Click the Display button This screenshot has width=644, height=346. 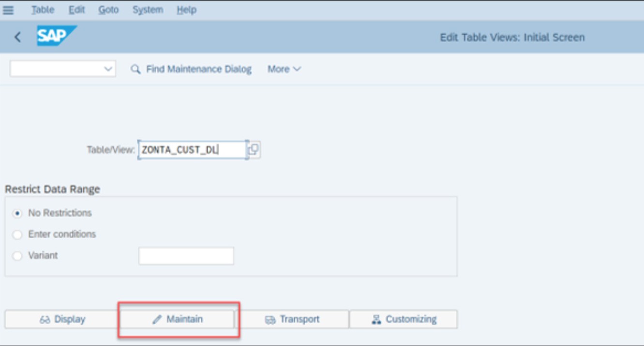pyautogui.click(x=61, y=319)
